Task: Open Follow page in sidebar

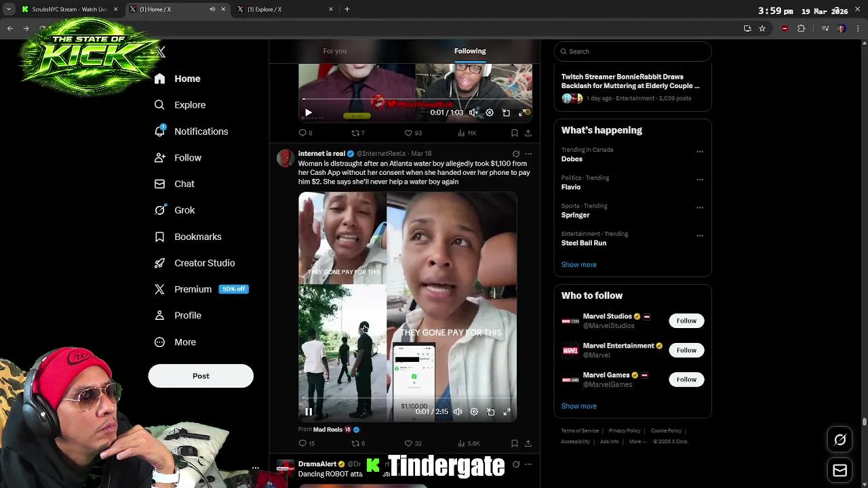Action: coord(178,158)
